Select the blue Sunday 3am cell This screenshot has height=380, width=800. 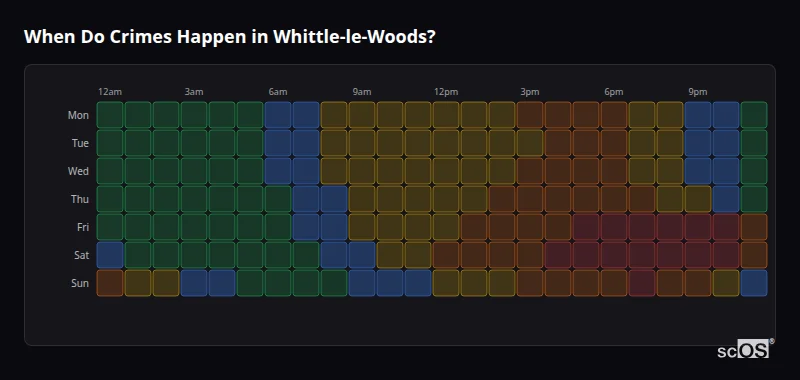194,283
